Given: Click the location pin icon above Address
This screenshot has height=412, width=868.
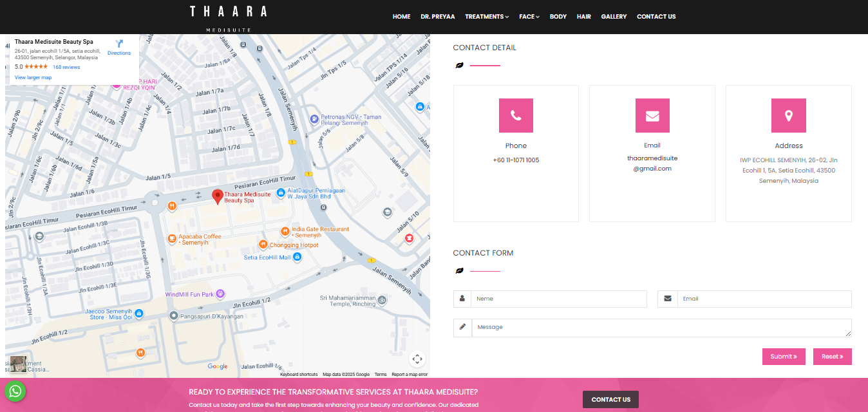Looking at the screenshot, I should tap(788, 115).
